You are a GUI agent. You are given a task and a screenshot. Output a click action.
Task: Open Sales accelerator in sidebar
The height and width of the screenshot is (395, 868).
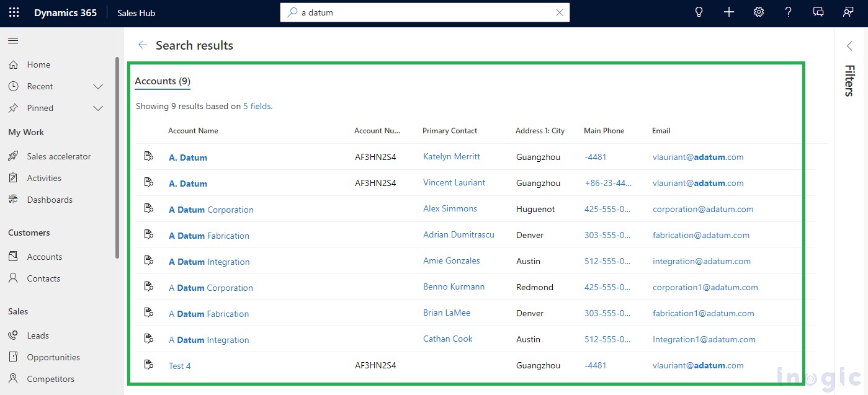tap(59, 156)
